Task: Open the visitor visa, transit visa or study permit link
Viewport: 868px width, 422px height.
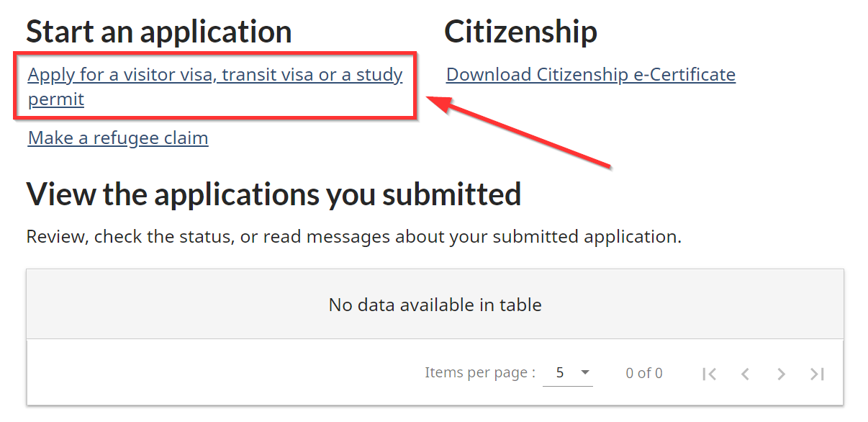Action: [214, 75]
